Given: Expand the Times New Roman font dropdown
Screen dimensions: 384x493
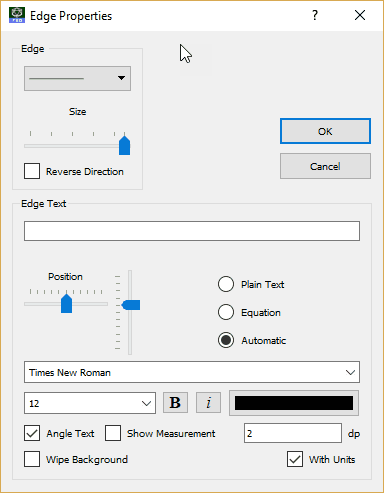Looking at the screenshot, I should (x=192, y=372).
